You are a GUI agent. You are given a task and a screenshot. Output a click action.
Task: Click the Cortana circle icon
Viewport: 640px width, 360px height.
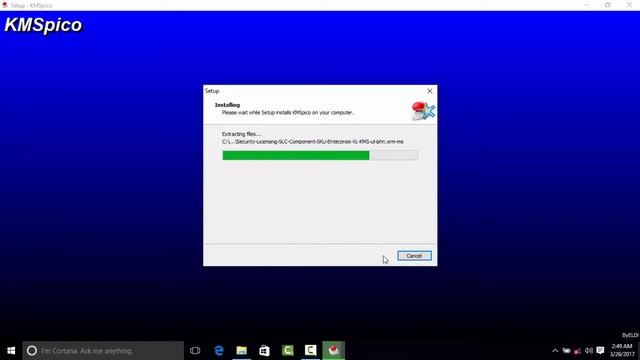[32, 351]
